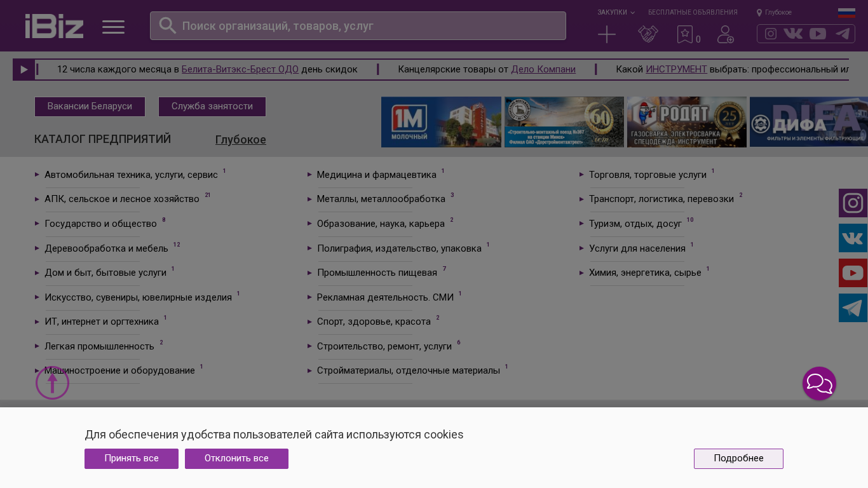Open Металлы, металлообработка category
The height and width of the screenshot is (488, 868).
pos(381,199)
